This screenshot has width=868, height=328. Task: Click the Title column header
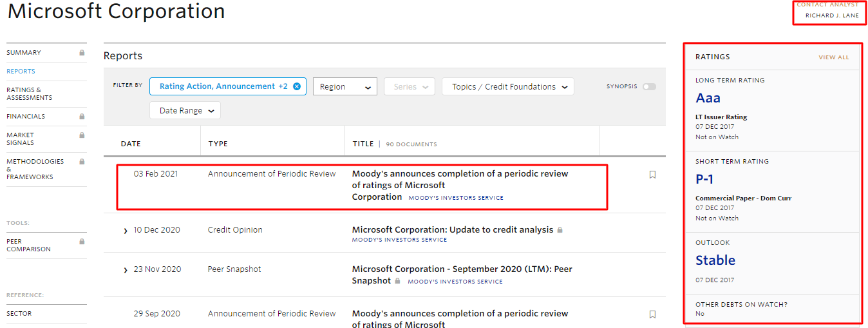[363, 144]
